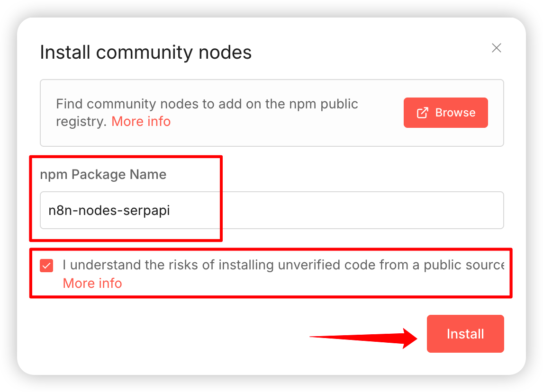
Task: Click the Install community nodes title
Action: [145, 52]
